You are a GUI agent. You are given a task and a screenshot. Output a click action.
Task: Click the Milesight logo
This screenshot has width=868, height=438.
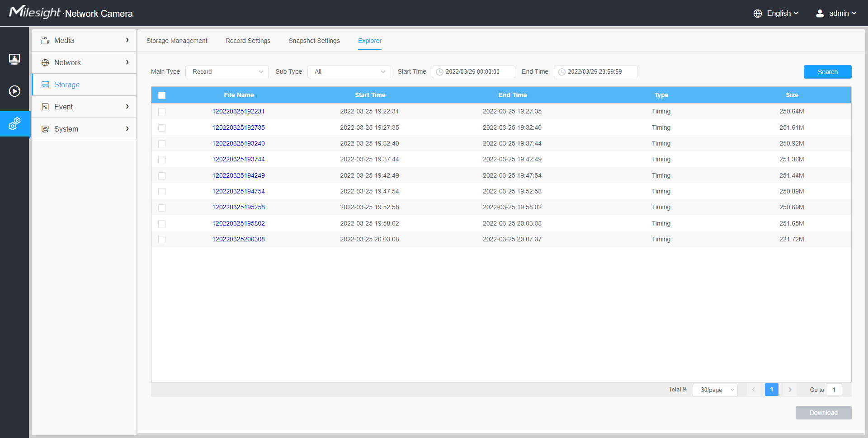[35, 12]
